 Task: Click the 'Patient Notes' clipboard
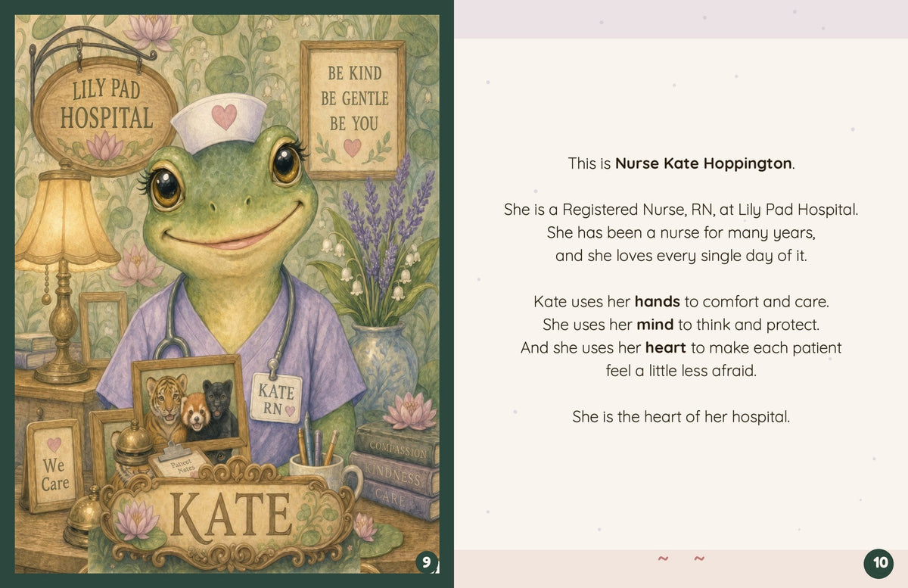point(179,464)
